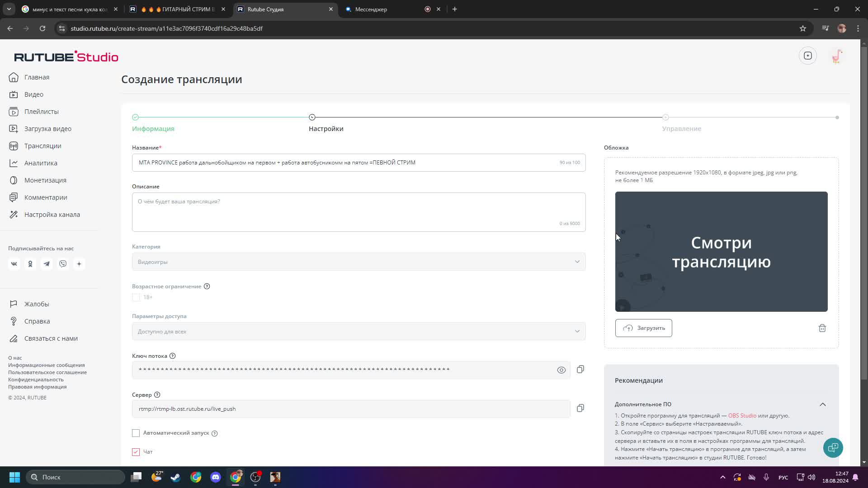Copy the server URL
The width and height of the screenshot is (868, 488).
pos(580,408)
